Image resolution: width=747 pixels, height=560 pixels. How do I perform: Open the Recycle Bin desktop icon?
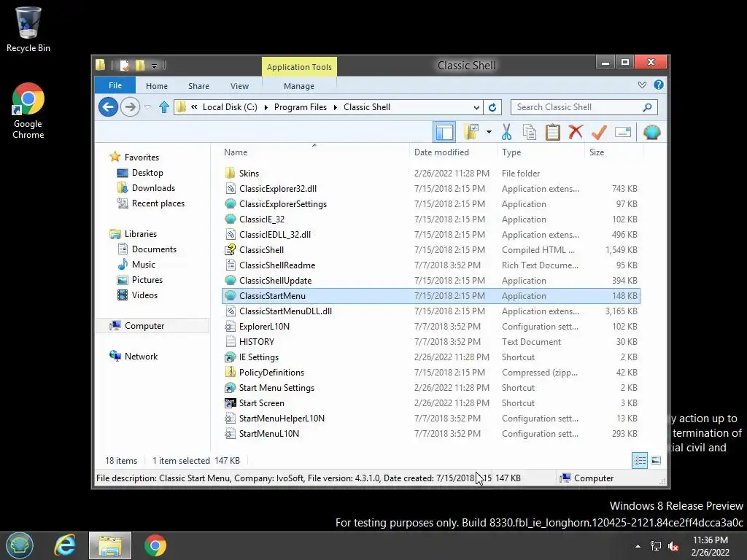28,29
